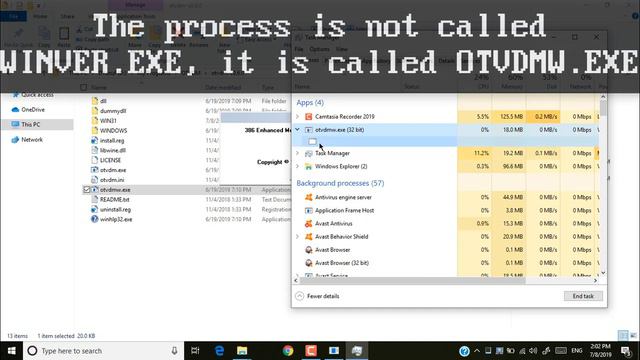Image resolution: width=640 pixels, height=360 pixels.
Task: Select install.reg file icon
Action: (x=95, y=140)
